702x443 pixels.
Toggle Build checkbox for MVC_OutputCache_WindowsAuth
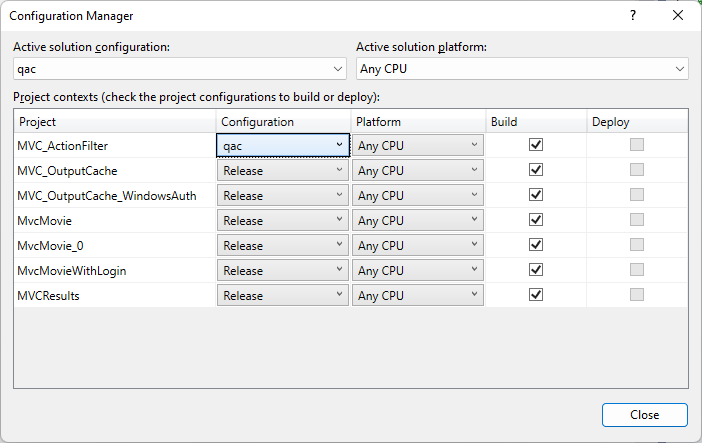pos(536,195)
